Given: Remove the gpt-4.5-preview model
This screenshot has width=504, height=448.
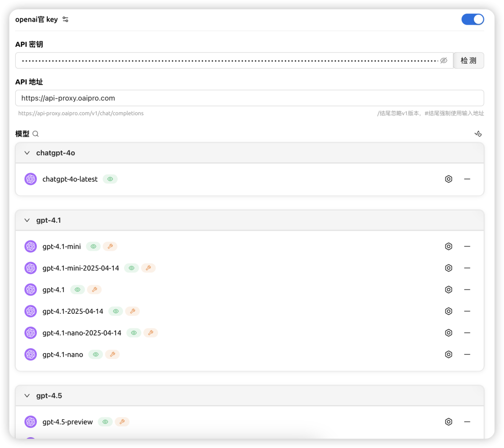Looking at the screenshot, I should [467, 421].
